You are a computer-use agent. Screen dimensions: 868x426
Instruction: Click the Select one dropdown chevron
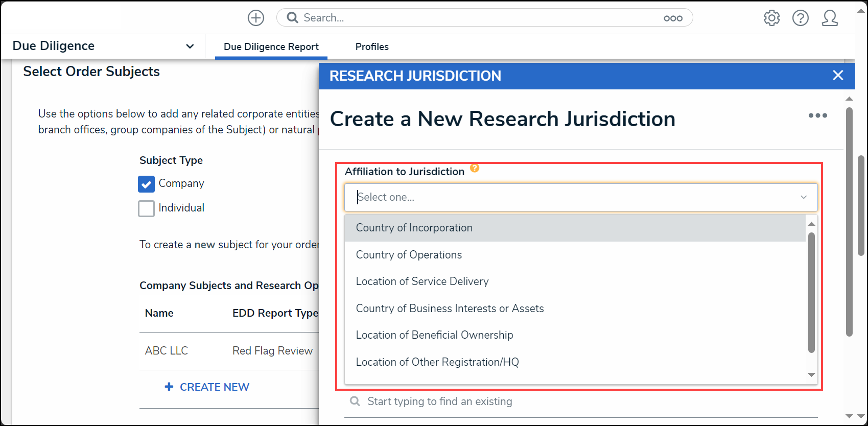click(x=804, y=197)
